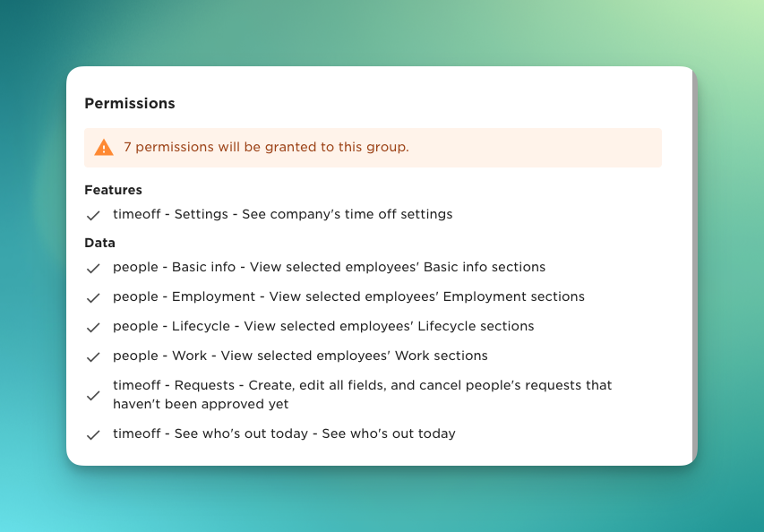Select the people Employment permission text
This screenshot has height=532, width=764.
tap(348, 296)
